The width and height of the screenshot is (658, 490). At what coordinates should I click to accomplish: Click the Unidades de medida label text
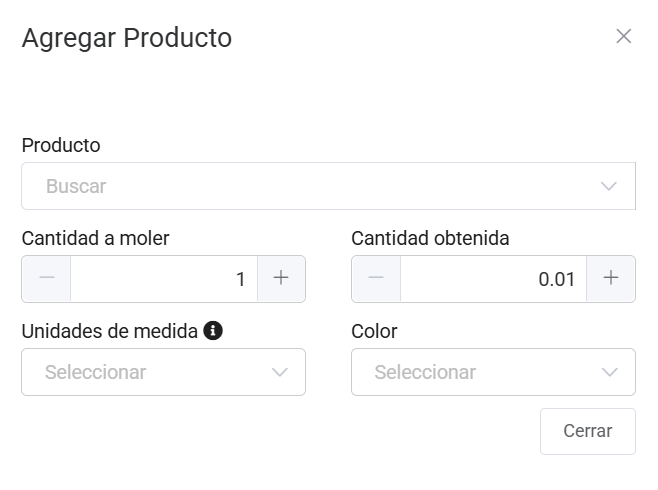(109, 331)
